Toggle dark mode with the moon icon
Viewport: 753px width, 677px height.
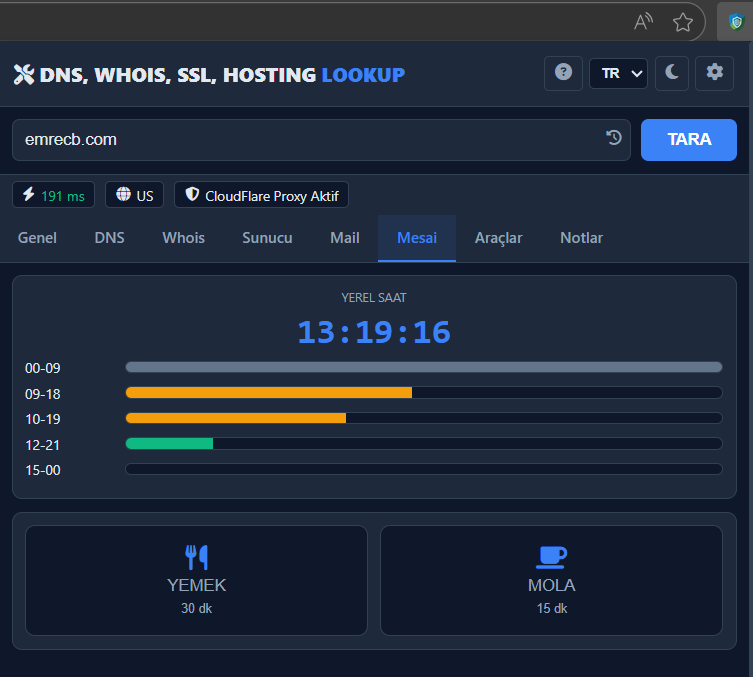point(672,74)
